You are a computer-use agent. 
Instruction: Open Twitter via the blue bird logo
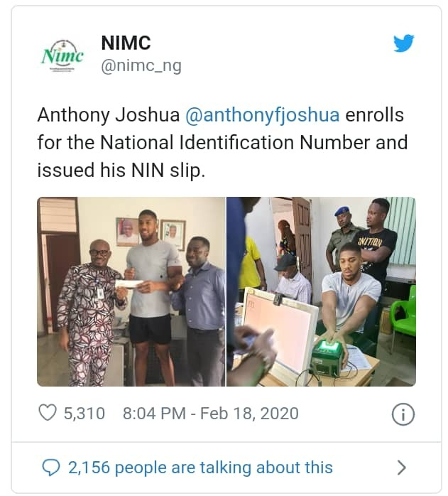point(403,44)
